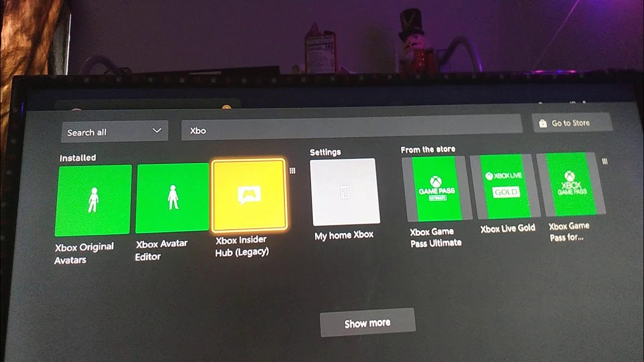The height and width of the screenshot is (362, 644).
Task: Click the shopping bag icon on Go to Store
Action: tap(543, 124)
